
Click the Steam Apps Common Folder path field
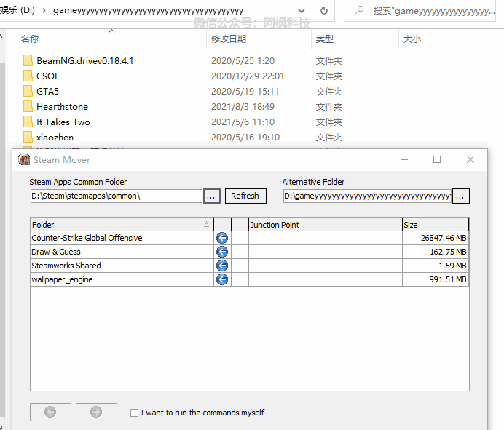click(x=117, y=196)
